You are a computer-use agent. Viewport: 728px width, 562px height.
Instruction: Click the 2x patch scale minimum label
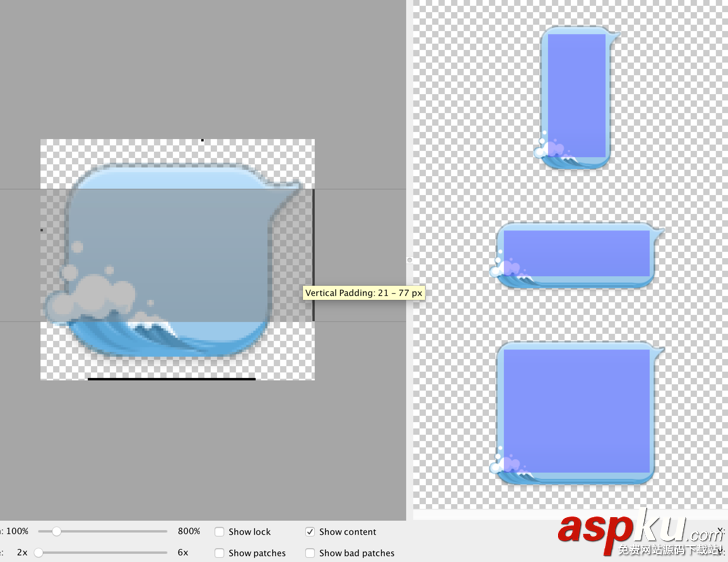click(x=22, y=552)
